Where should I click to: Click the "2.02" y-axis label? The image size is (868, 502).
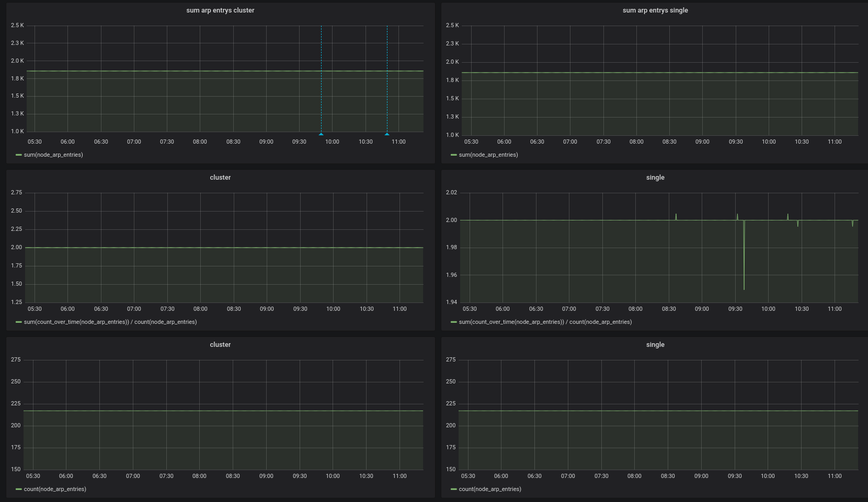pos(451,193)
